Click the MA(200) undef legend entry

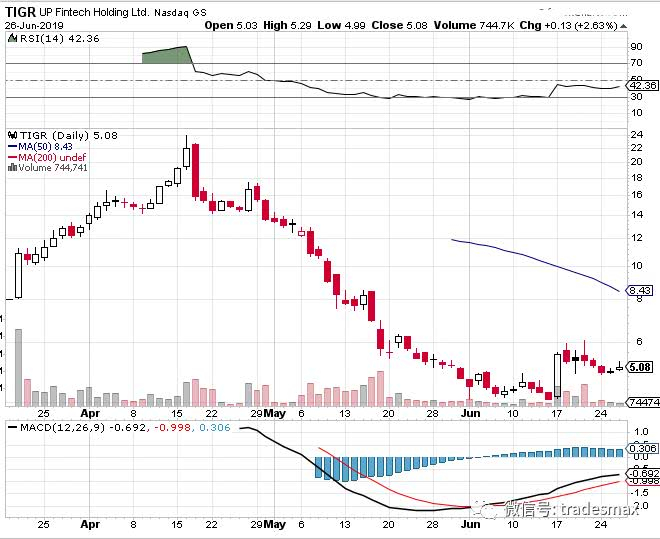47,157
